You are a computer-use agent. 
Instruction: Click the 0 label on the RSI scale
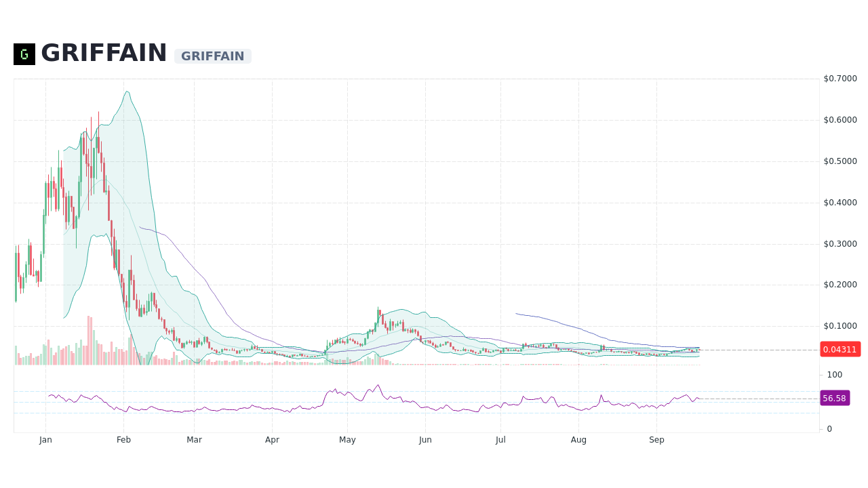tap(829, 428)
